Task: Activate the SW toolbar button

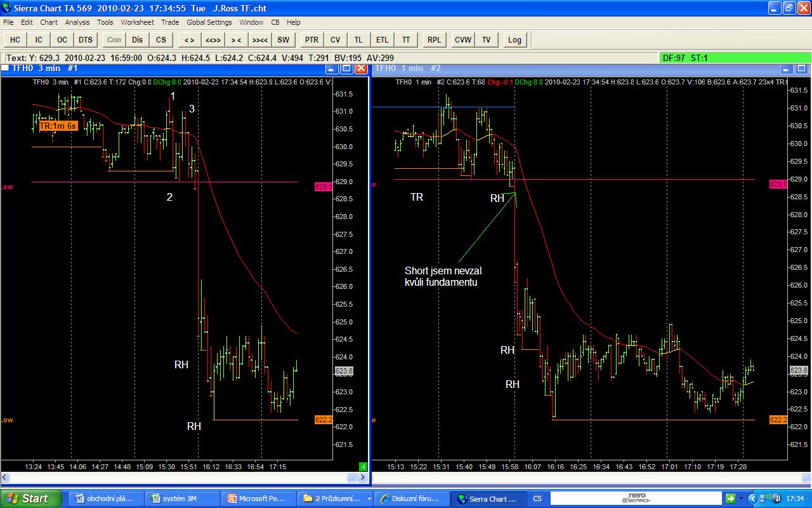Action: [x=283, y=39]
